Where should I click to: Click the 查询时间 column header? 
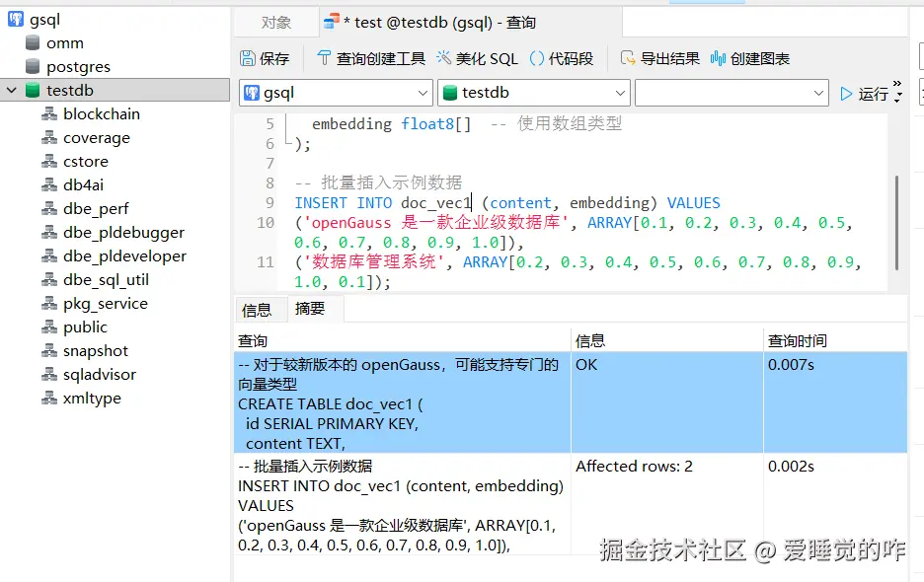click(835, 340)
